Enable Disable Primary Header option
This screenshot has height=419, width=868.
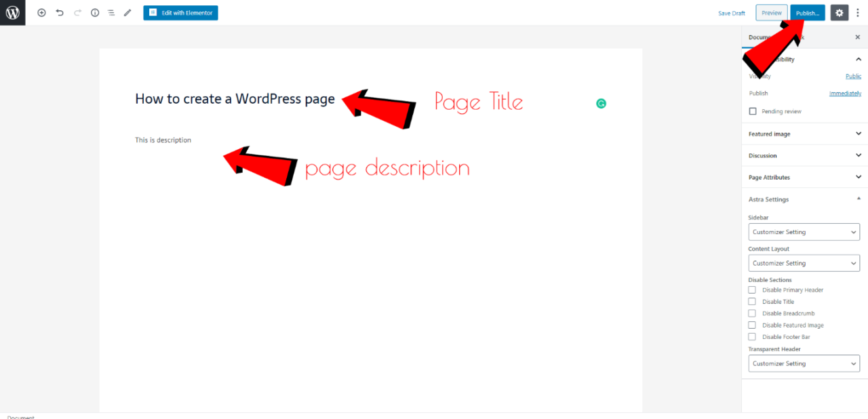(751, 289)
